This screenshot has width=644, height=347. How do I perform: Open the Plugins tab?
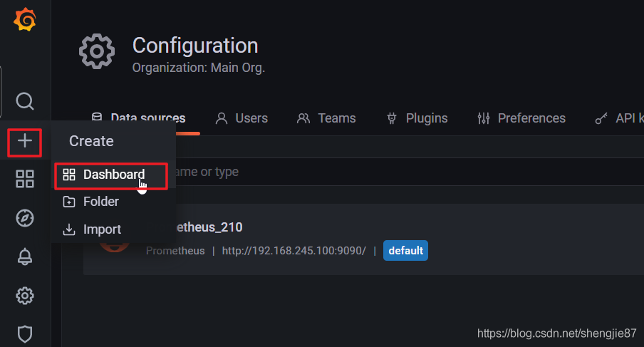pyautogui.click(x=417, y=118)
